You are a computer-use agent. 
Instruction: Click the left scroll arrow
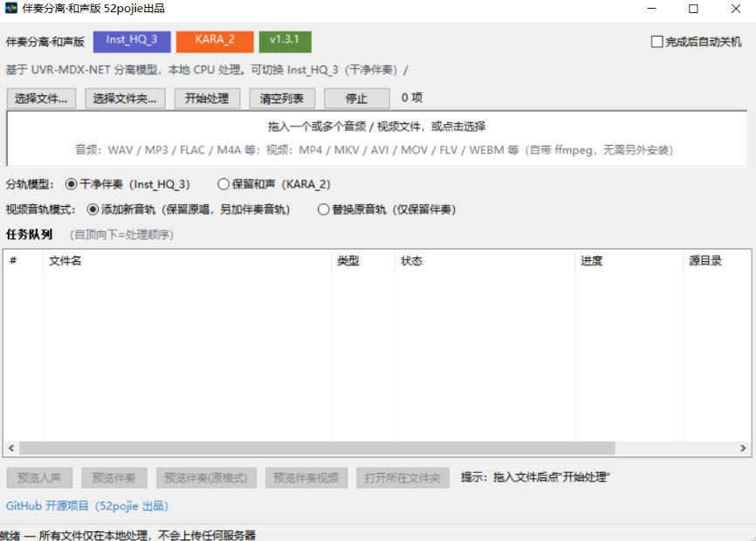tap(11, 448)
